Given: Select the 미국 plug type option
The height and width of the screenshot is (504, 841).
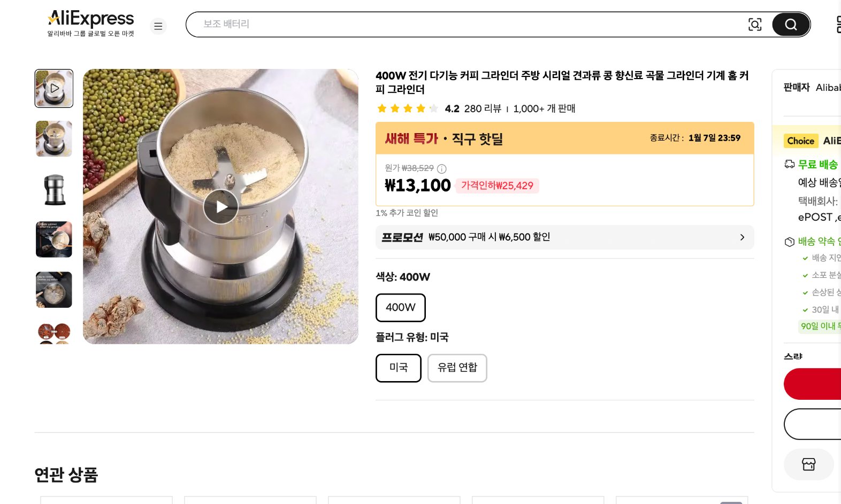Looking at the screenshot, I should click(398, 368).
